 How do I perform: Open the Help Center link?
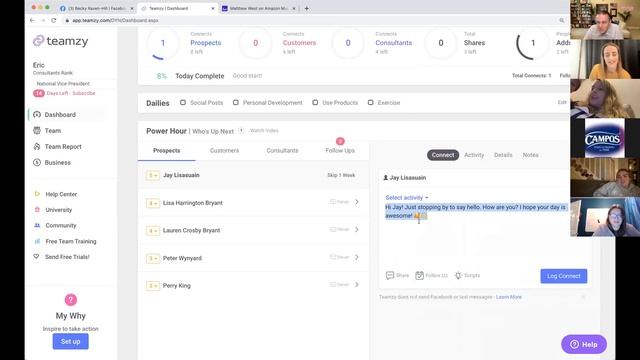click(61, 194)
